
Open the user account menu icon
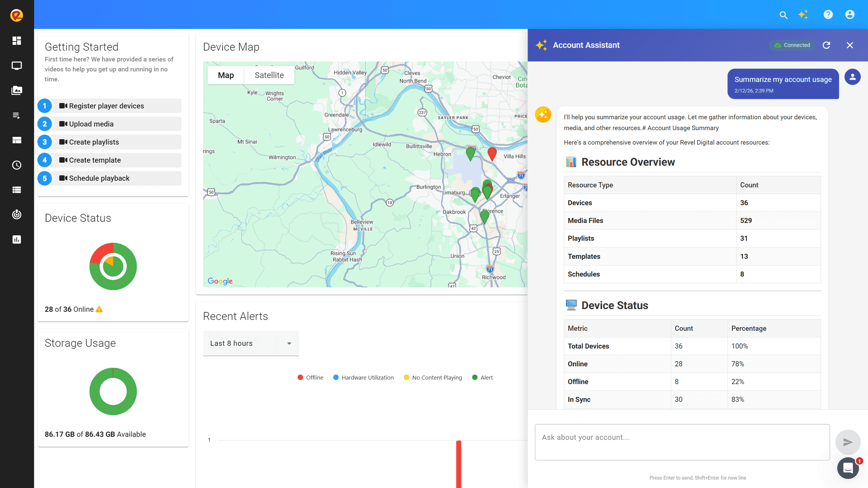(850, 14)
